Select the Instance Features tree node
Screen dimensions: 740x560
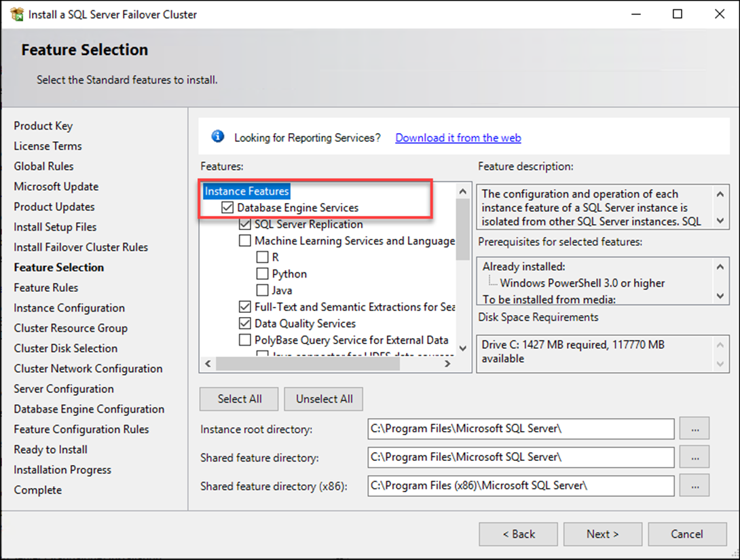[x=247, y=191]
